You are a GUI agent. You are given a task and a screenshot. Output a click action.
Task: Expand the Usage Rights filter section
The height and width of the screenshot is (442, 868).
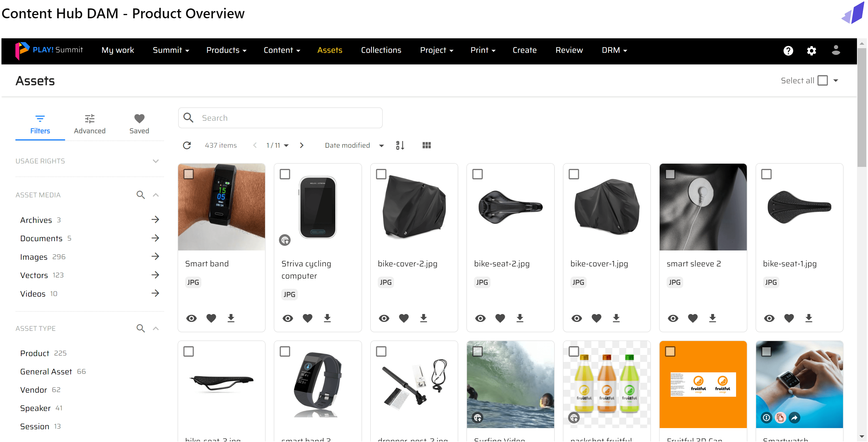tap(156, 161)
